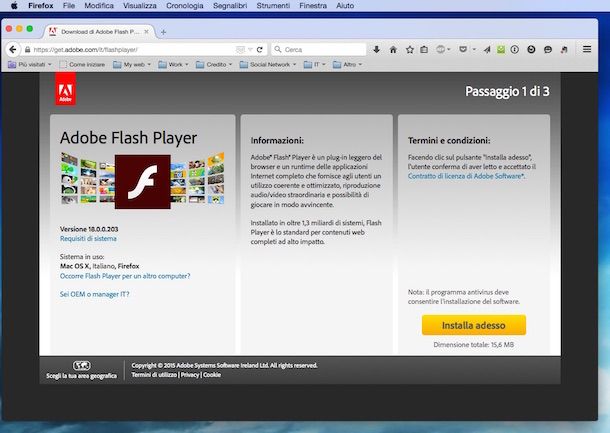Show bookmarks list clipboard icon
Screen dimensions: 610x433
[x=424, y=49]
